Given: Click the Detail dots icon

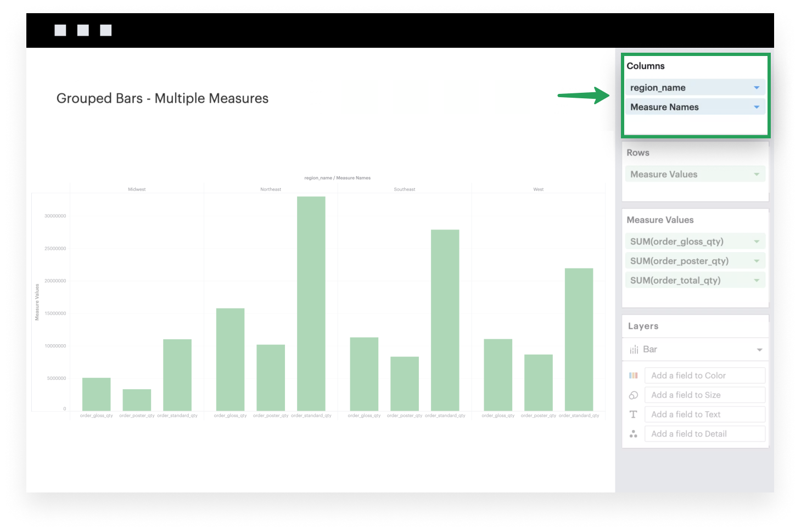Looking at the screenshot, I should tap(634, 433).
